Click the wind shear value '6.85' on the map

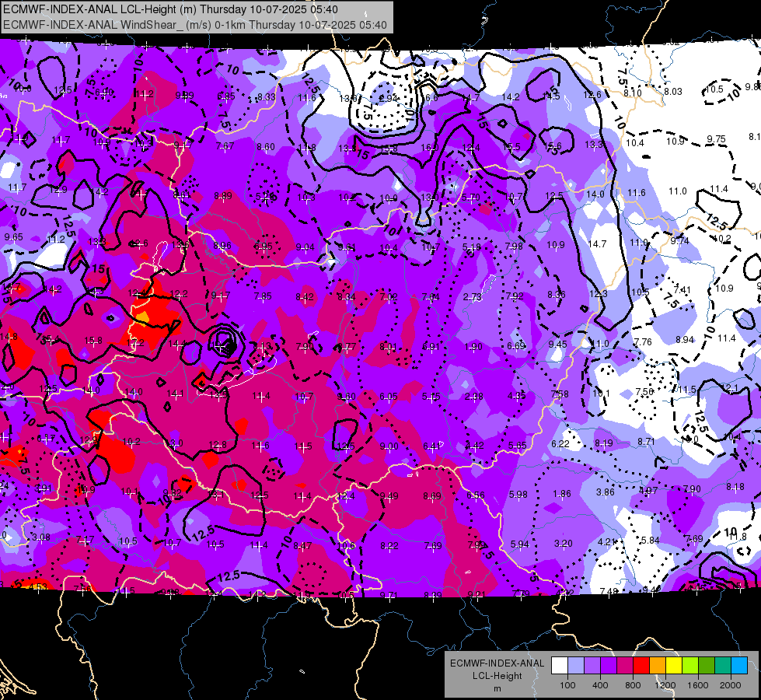point(226,96)
